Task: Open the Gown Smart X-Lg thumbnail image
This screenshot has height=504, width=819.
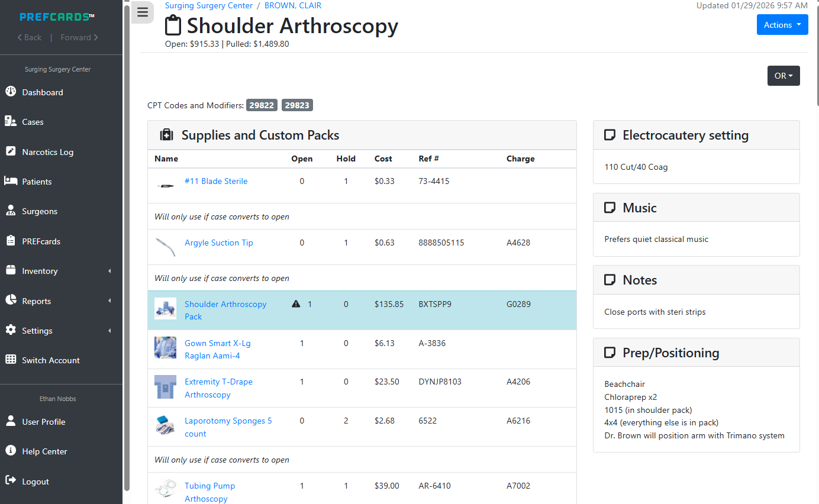Action: pos(165,348)
